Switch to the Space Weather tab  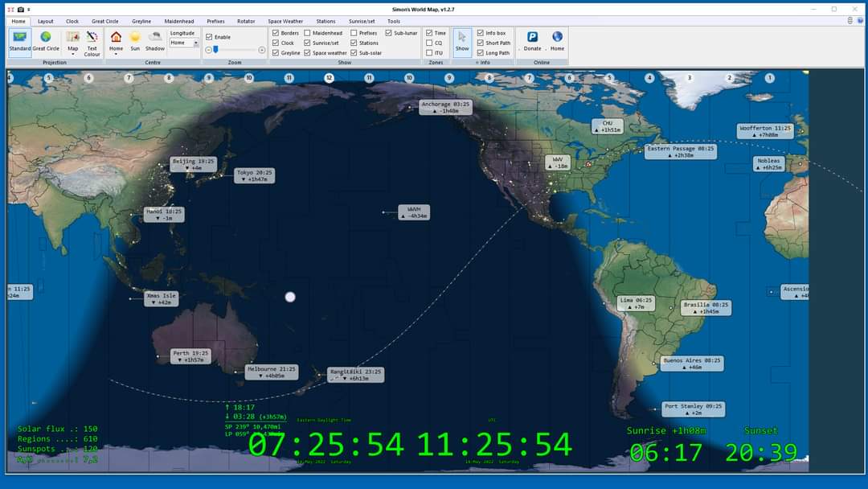point(285,22)
